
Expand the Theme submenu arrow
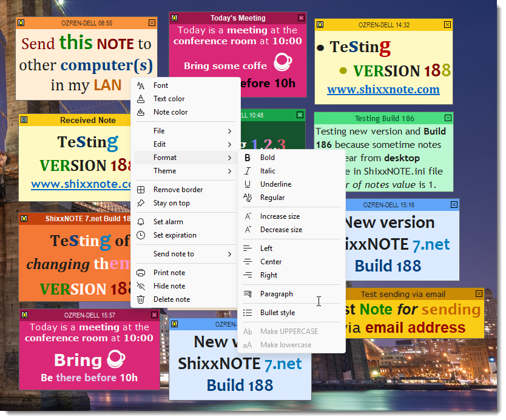pyautogui.click(x=229, y=171)
